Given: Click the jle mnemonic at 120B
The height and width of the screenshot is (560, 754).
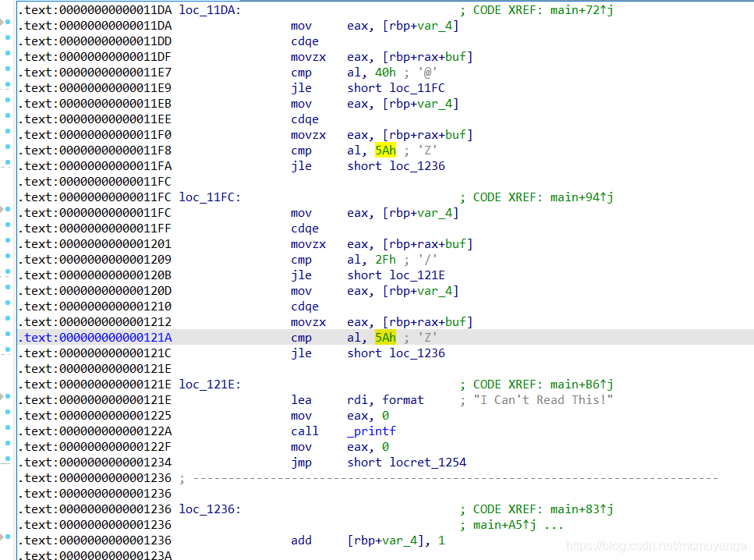Looking at the screenshot, I should (302, 275).
